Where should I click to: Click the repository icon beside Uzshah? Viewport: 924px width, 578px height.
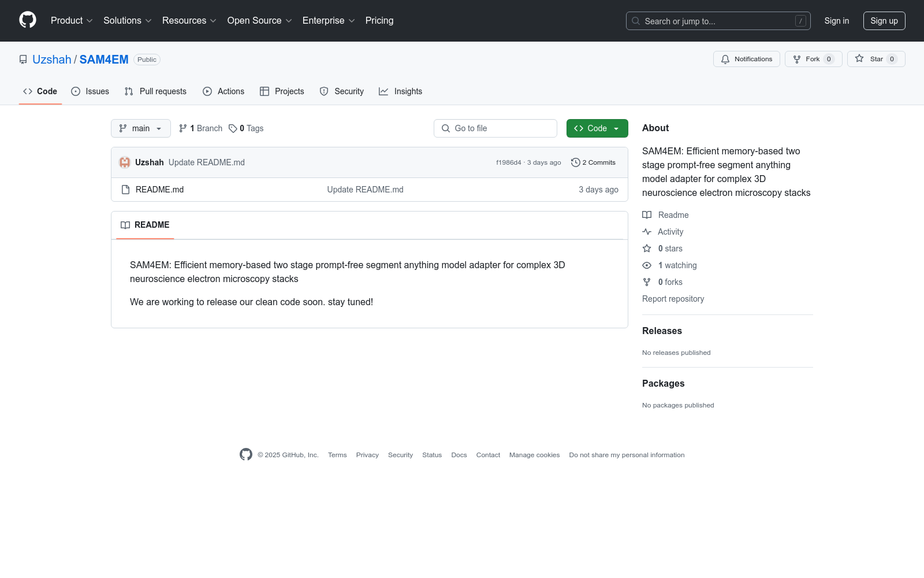pos(23,60)
